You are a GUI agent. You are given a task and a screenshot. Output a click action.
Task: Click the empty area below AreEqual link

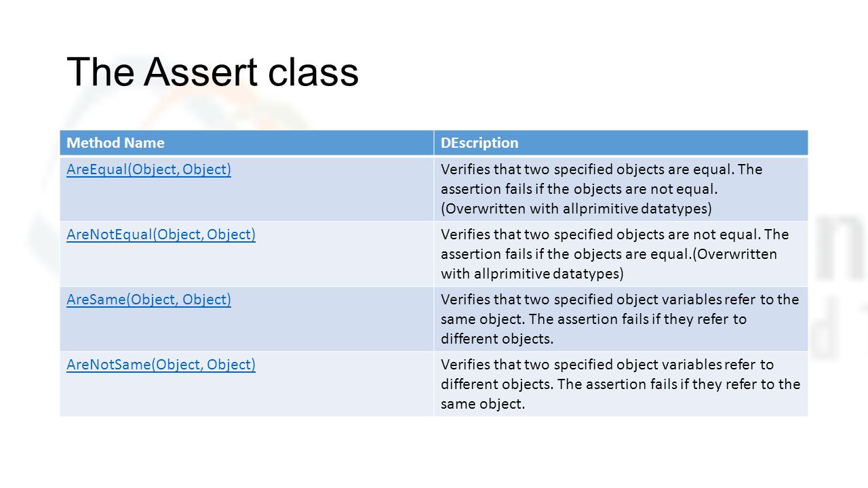click(247, 201)
